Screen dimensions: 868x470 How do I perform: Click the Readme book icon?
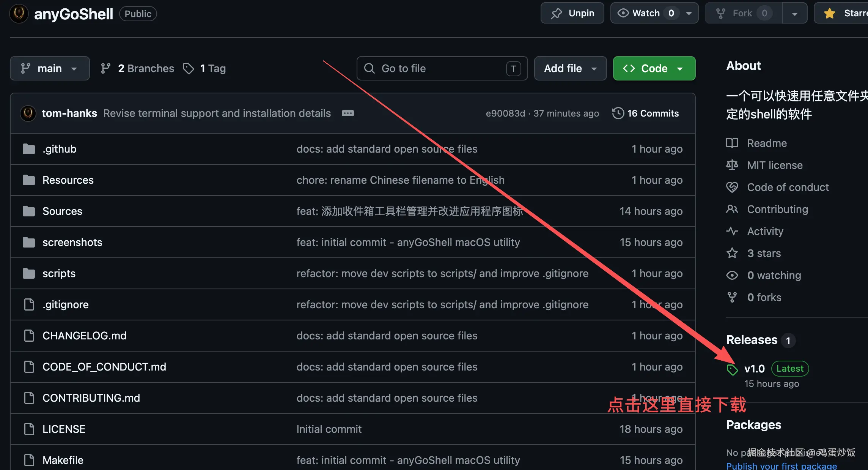(732, 143)
